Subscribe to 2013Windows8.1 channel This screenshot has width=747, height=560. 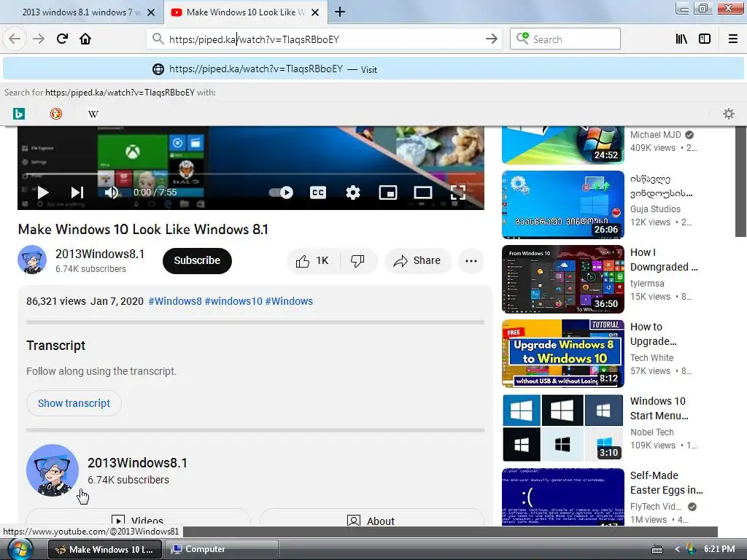click(x=197, y=261)
